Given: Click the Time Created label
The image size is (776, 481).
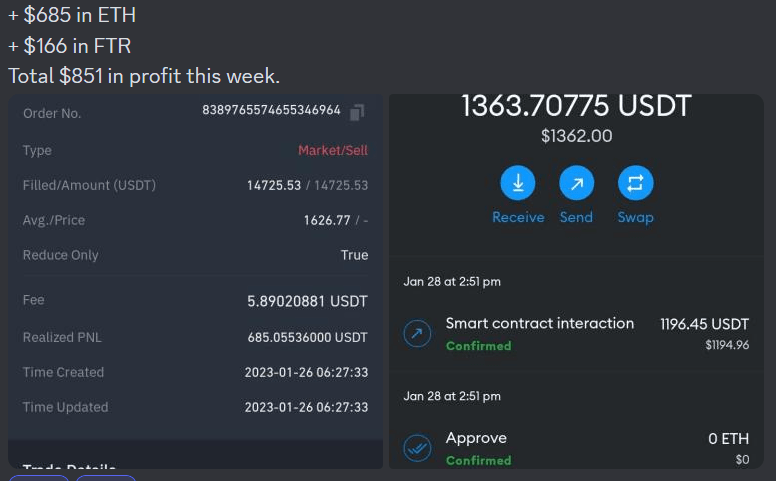Looking at the screenshot, I should (63, 372).
